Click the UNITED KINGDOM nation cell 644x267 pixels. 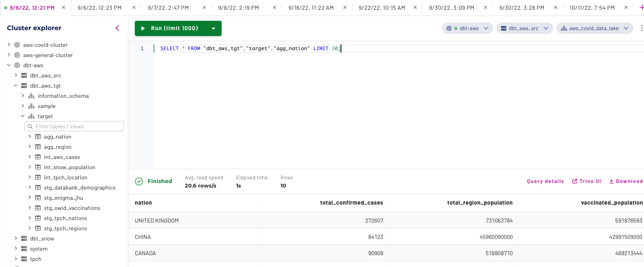click(157, 221)
